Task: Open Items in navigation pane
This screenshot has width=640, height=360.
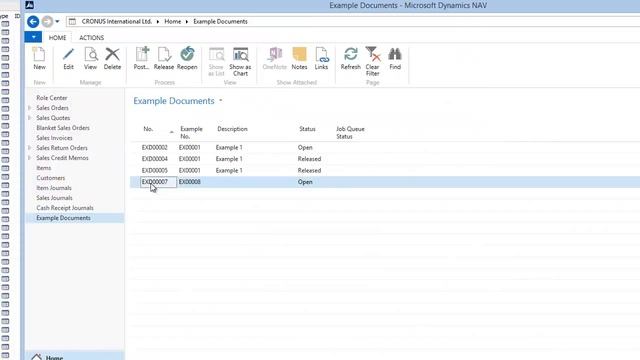Action: pyautogui.click(x=44, y=168)
